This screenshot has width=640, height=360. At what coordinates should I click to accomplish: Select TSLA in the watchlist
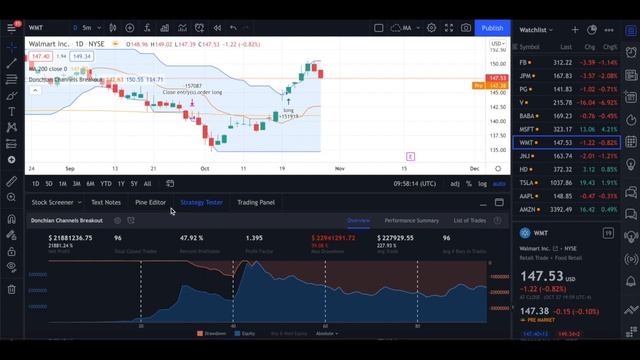click(567, 183)
